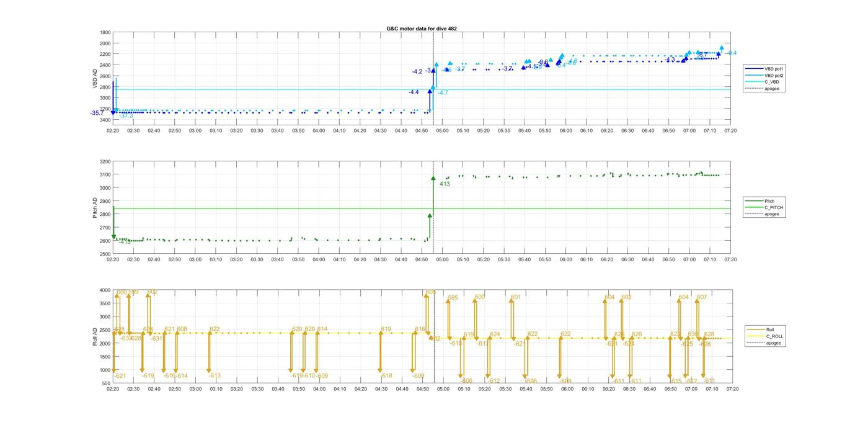The image size is (868, 430).
Task: Click the '630' label in the Roll plot
Action: [693, 334]
